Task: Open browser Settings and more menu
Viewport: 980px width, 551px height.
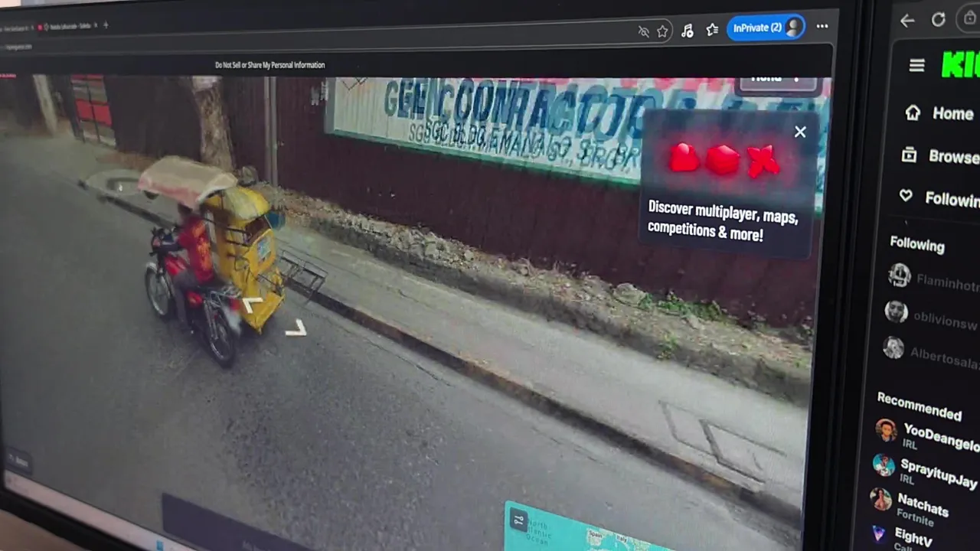Action: pyautogui.click(x=822, y=27)
